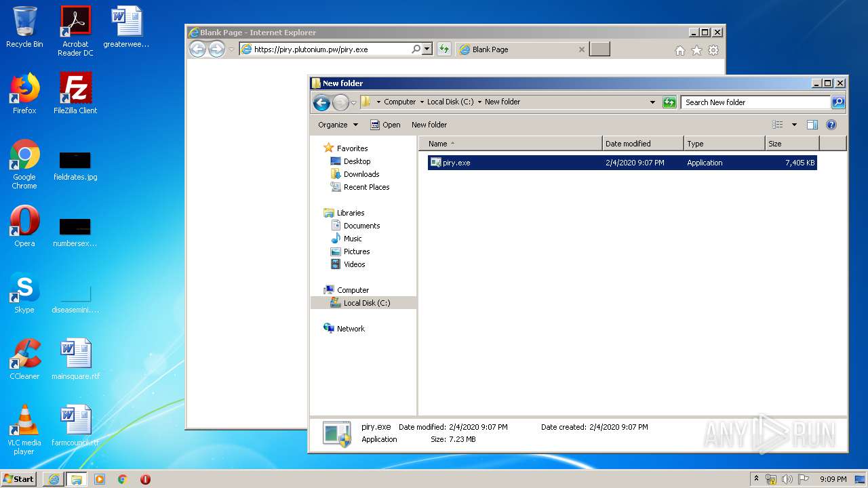This screenshot has height=488, width=868.
Task: Click the Explorer Back navigation button
Action: click(x=321, y=102)
